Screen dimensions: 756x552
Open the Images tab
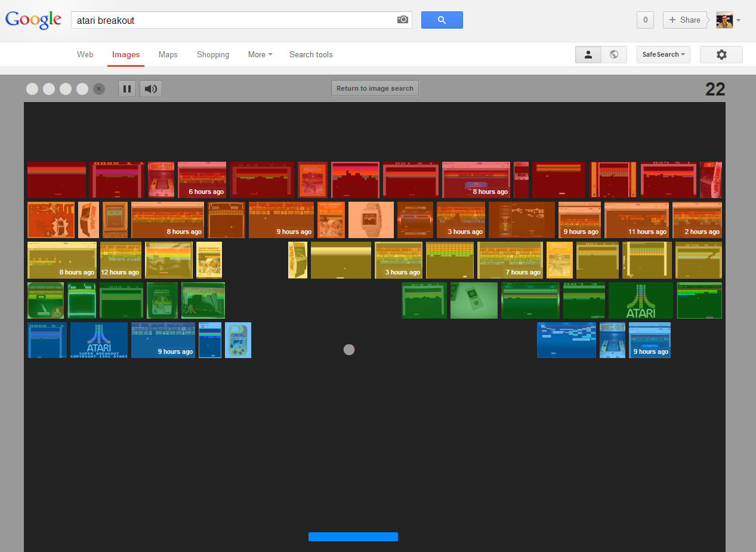tap(126, 54)
